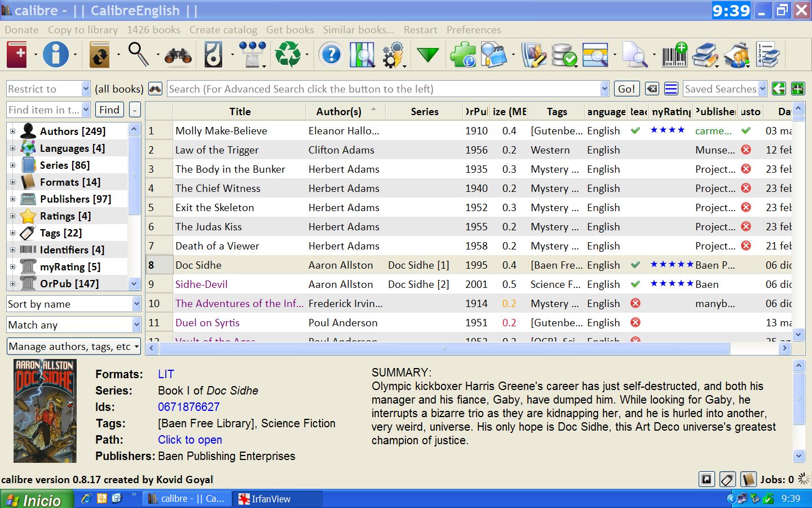
Task: Click the red X in Duel on Syrtis row
Action: pyautogui.click(x=636, y=322)
